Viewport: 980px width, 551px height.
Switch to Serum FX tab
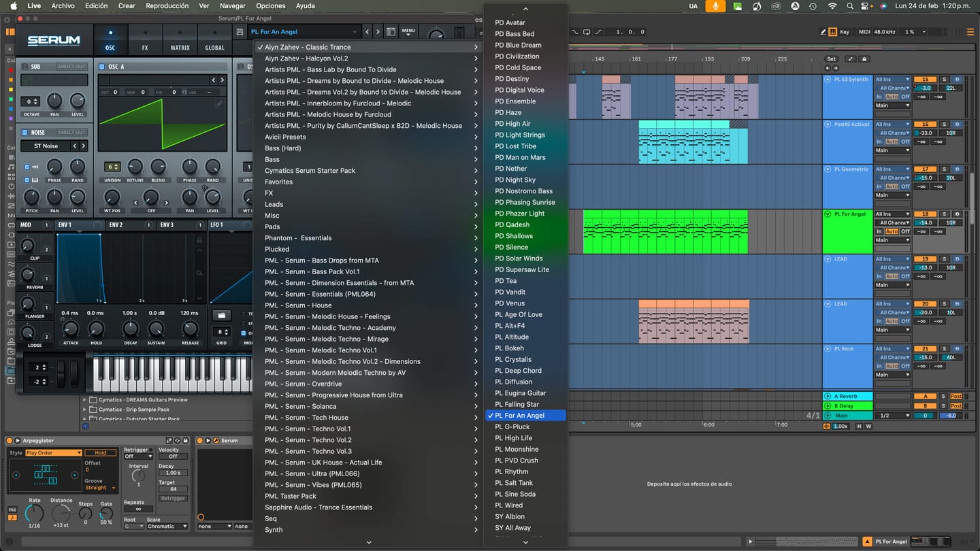(145, 40)
